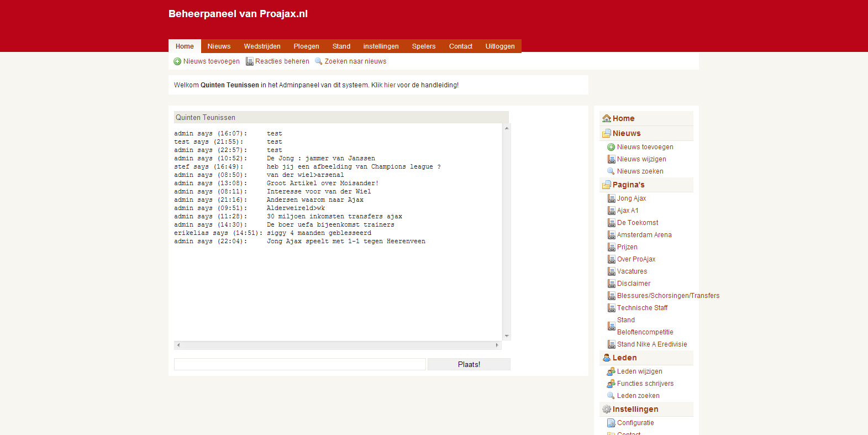Select Uitloggen to log out

(500, 46)
